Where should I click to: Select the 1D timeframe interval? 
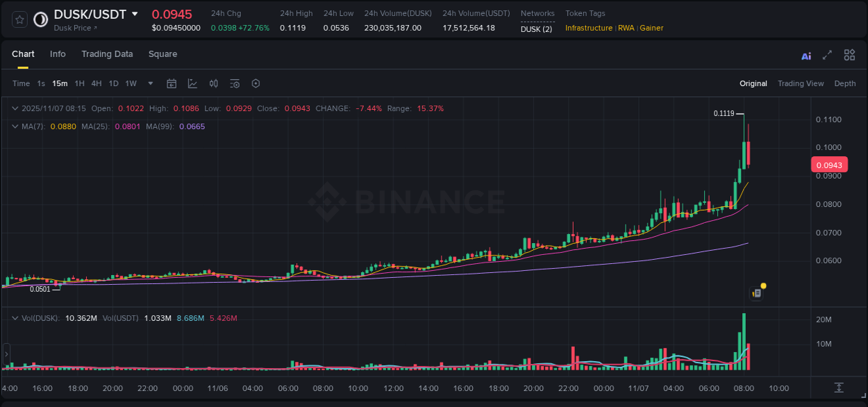click(x=112, y=83)
